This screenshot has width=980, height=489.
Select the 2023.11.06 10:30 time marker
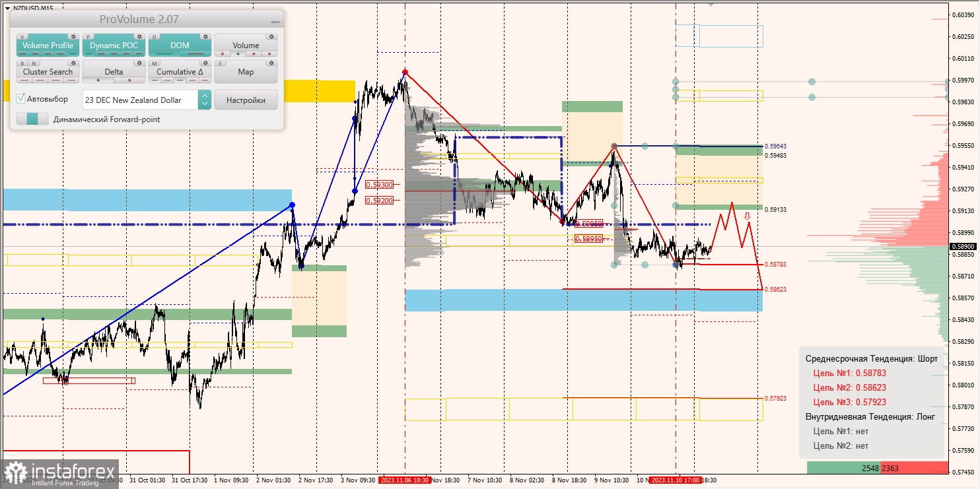[x=405, y=480]
